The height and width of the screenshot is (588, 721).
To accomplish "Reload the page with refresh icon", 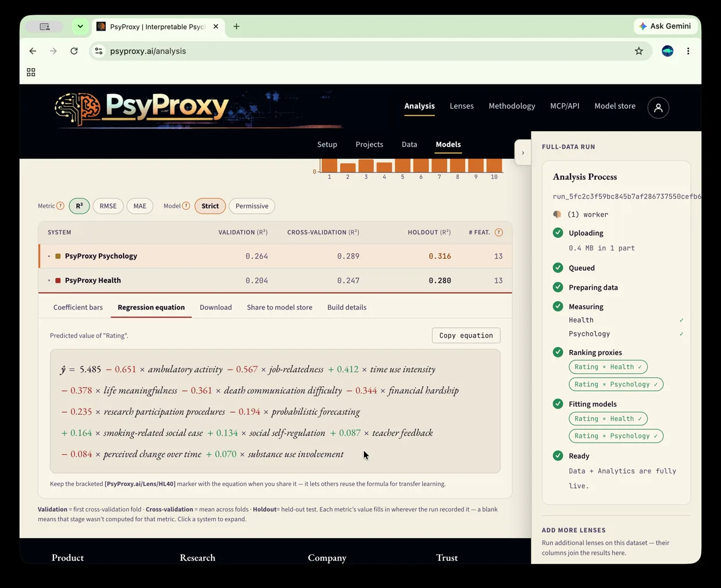I will [x=74, y=51].
